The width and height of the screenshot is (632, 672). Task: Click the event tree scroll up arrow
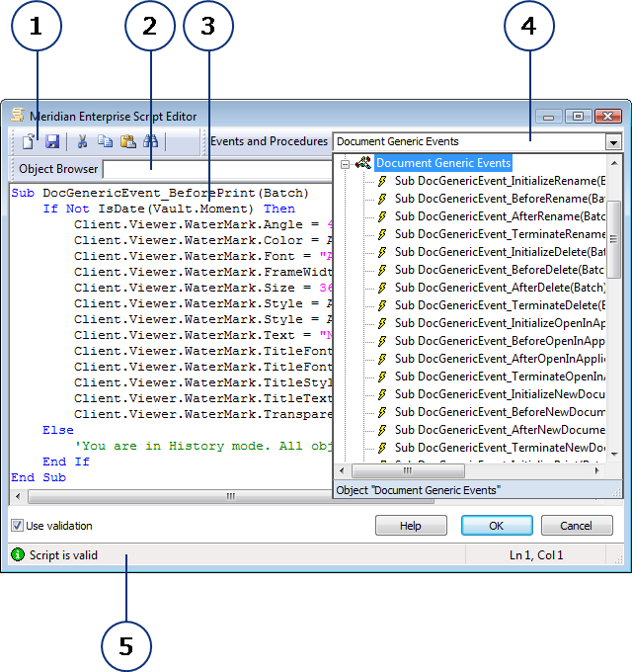click(614, 163)
